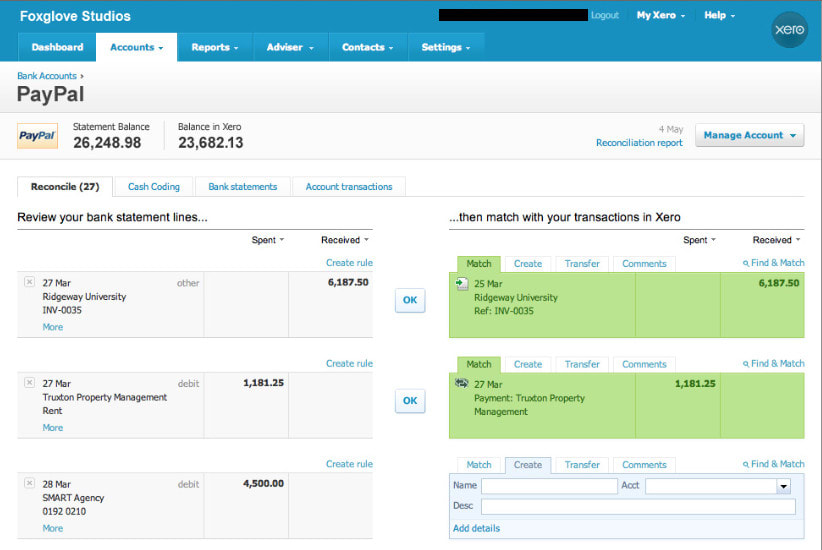Viewport: 822px width, 550px height.
Task: Show More for Truxton Property Management line
Action: [x=52, y=427]
